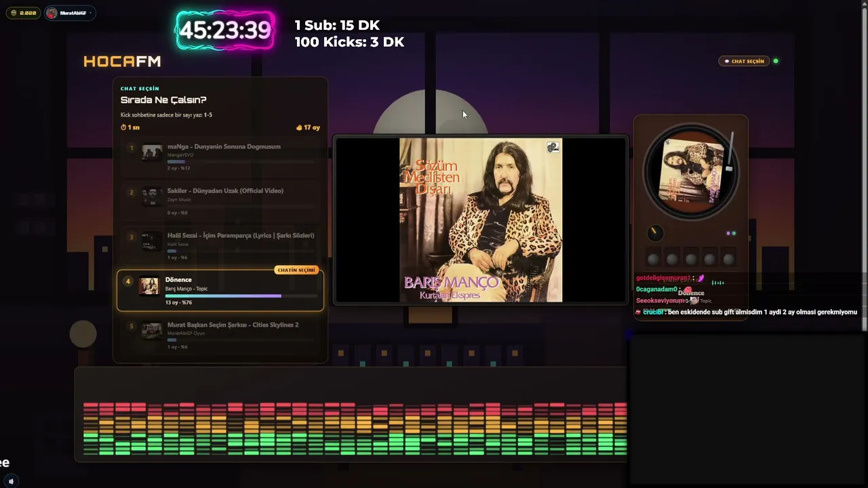This screenshot has height=488, width=868.
Task: Click the speaker volume icon in bottom corner
Action: [x=11, y=481]
